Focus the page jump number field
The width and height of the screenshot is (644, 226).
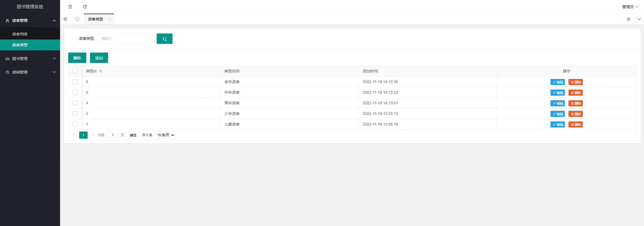coord(112,135)
